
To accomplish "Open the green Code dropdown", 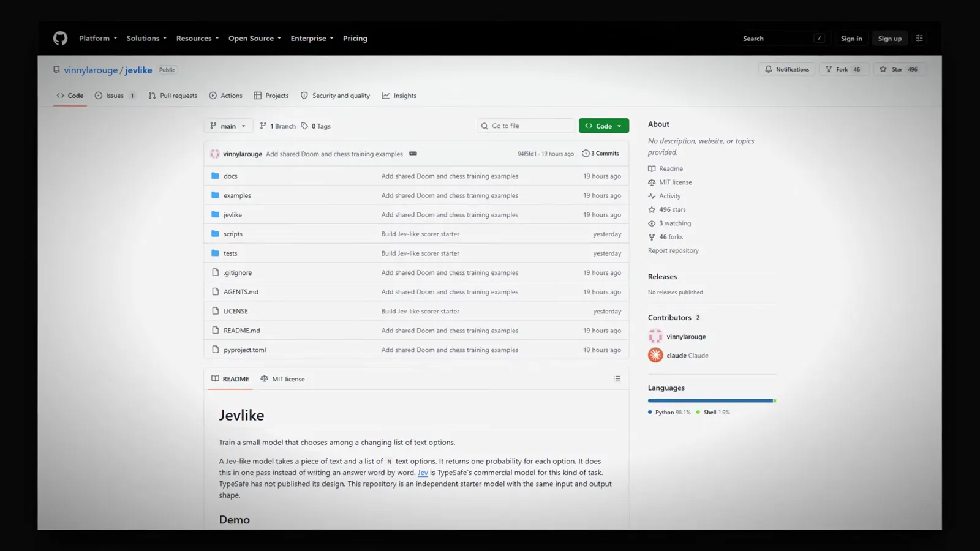I will (604, 126).
